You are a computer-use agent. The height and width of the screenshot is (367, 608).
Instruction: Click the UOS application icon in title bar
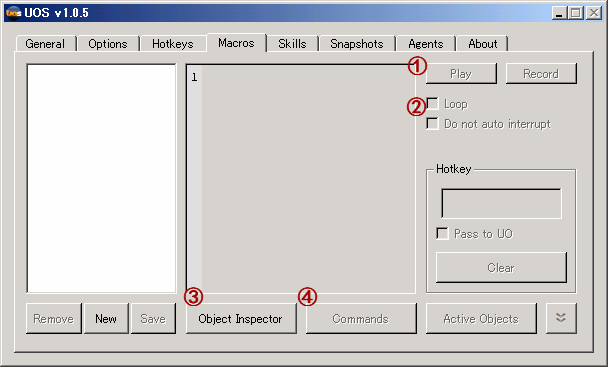pyautogui.click(x=13, y=13)
